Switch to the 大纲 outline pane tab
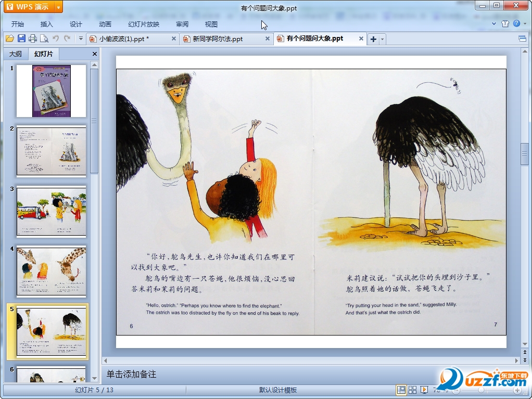Viewport: 532px width, 399px height. click(x=16, y=54)
